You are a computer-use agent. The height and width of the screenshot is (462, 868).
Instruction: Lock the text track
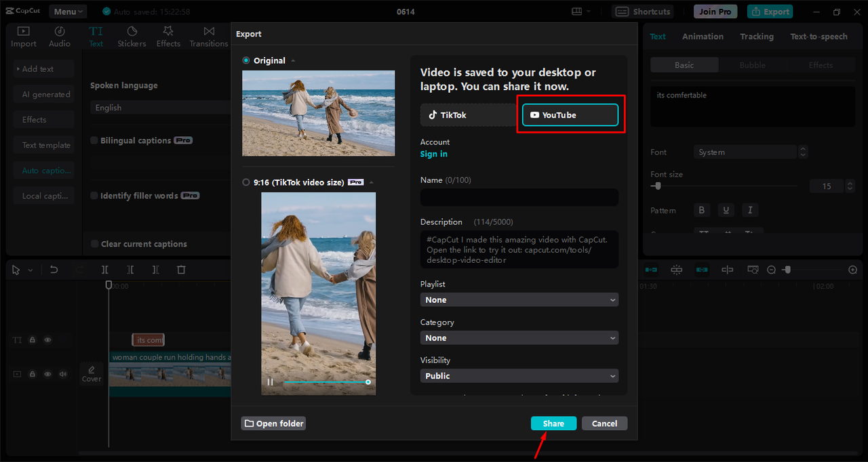click(33, 340)
